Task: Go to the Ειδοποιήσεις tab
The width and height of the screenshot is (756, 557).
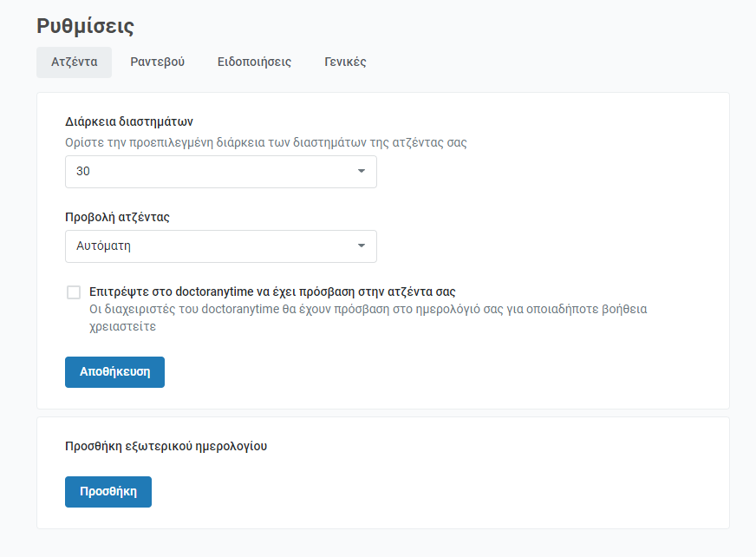Action: click(254, 62)
